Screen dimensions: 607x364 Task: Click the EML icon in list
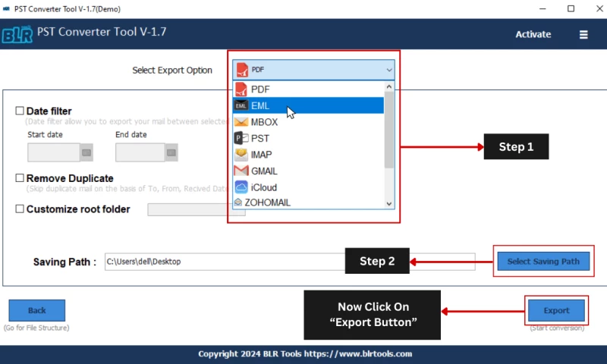click(x=241, y=105)
